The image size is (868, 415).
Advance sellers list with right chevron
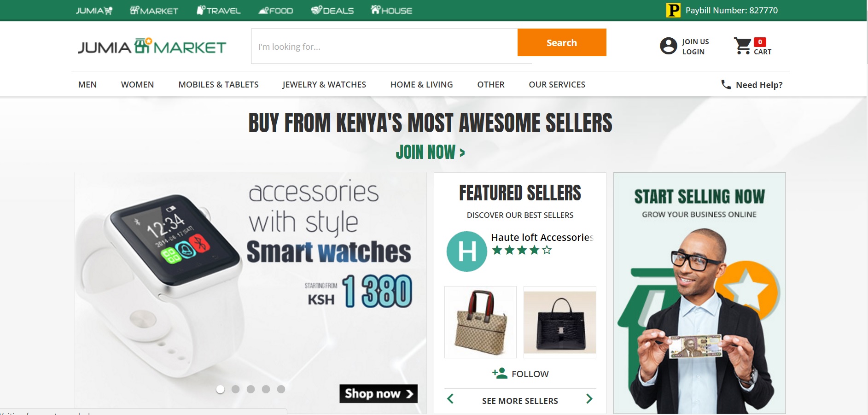[x=590, y=399]
